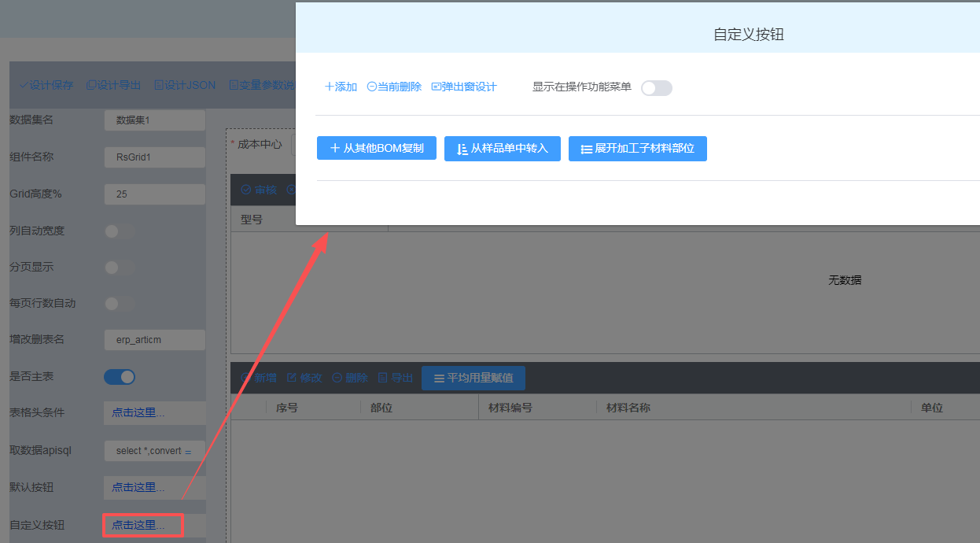Click the 平均用量赋值 button
This screenshot has height=543, width=980.
[x=473, y=378]
